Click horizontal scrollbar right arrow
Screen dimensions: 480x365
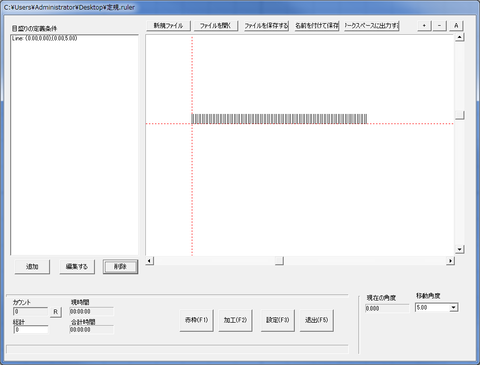pos(450,261)
